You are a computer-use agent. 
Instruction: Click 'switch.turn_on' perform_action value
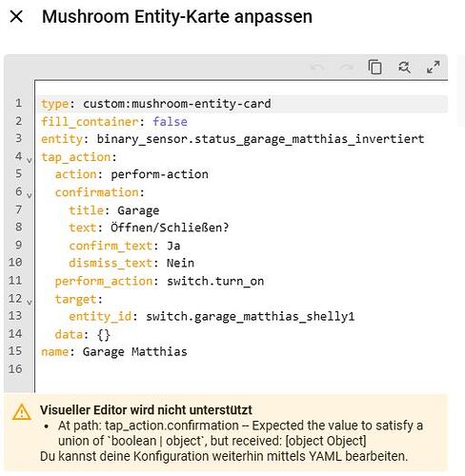click(x=215, y=281)
